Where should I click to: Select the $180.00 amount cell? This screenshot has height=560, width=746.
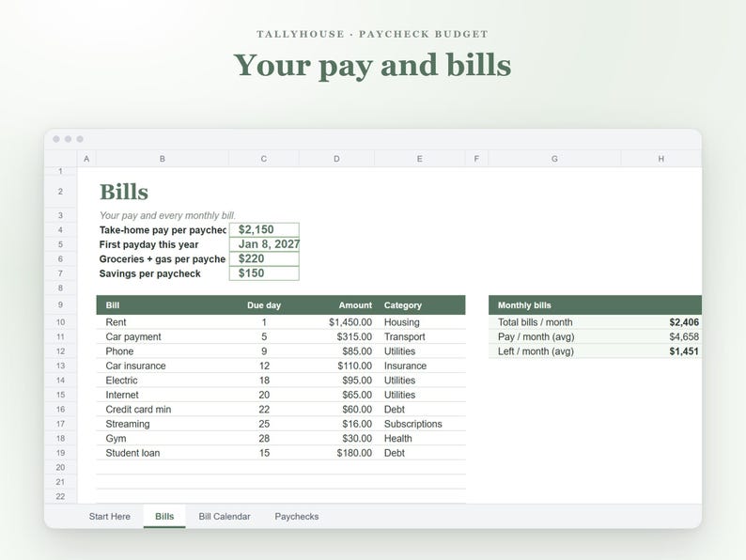coord(337,453)
